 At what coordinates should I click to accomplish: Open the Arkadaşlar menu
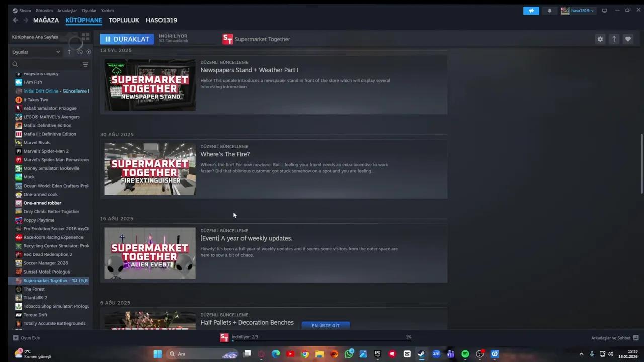tap(67, 11)
